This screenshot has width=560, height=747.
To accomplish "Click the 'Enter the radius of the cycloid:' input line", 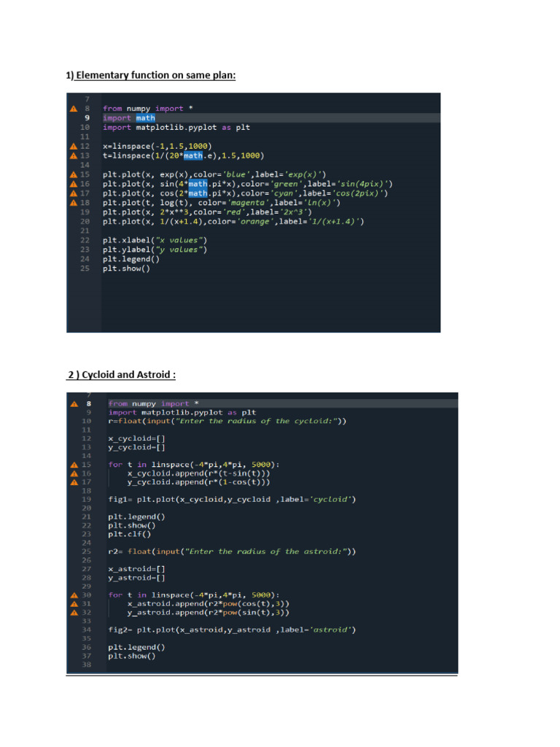I will [x=227, y=421].
